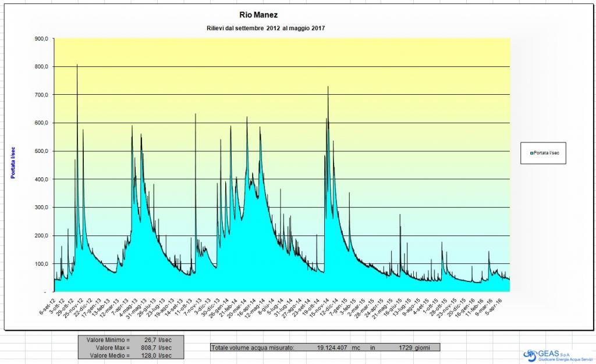The image size is (596, 364).
Task: Click the 6-set-12 date on the horizontal axis
Action: pyautogui.click(x=48, y=306)
